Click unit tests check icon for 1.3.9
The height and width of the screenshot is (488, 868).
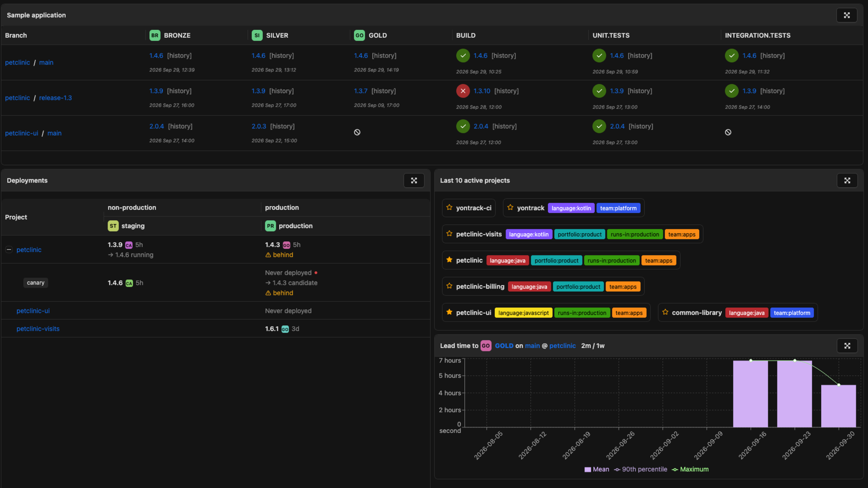coord(599,91)
